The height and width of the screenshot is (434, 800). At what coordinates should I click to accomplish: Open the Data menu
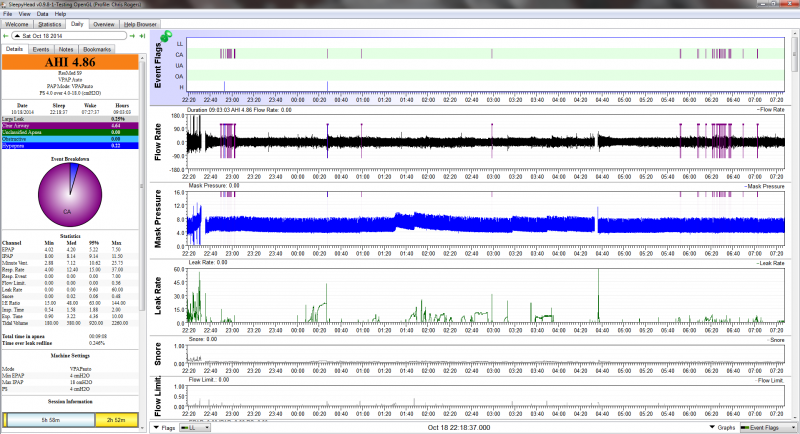(x=41, y=14)
